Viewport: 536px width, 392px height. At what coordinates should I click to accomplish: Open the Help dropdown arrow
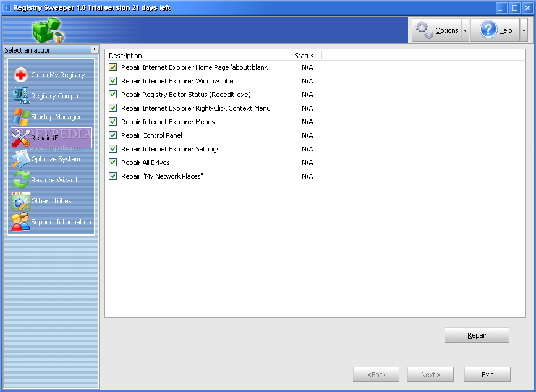tap(524, 30)
